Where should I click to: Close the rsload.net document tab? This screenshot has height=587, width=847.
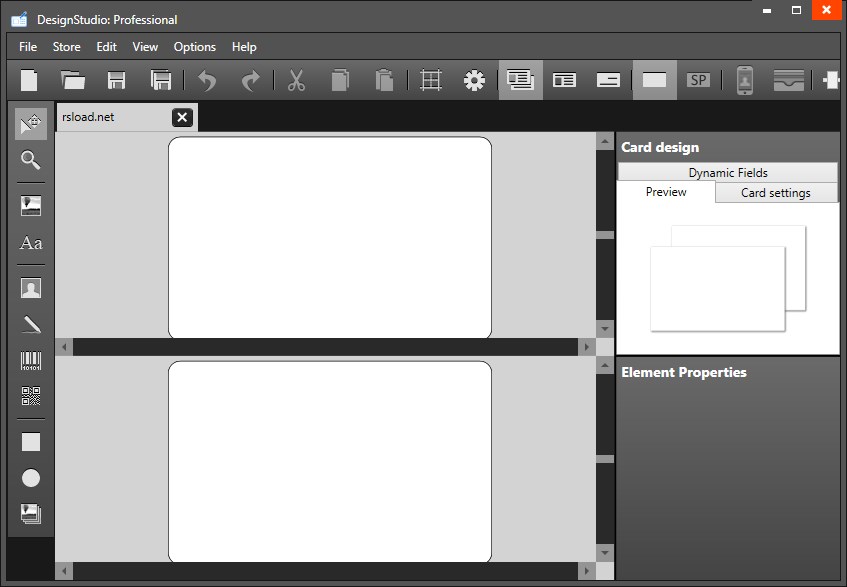coord(182,117)
